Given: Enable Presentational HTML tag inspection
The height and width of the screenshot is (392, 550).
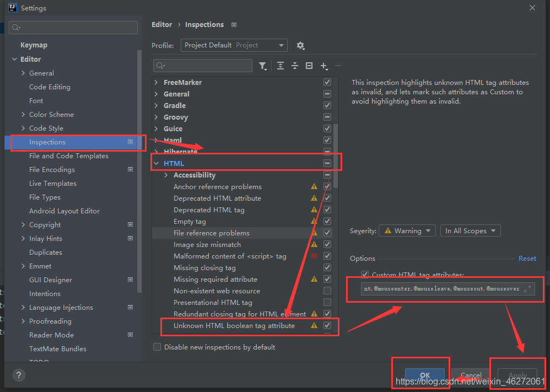Looking at the screenshot, I should pyautogui.click(x=327, y=302).
